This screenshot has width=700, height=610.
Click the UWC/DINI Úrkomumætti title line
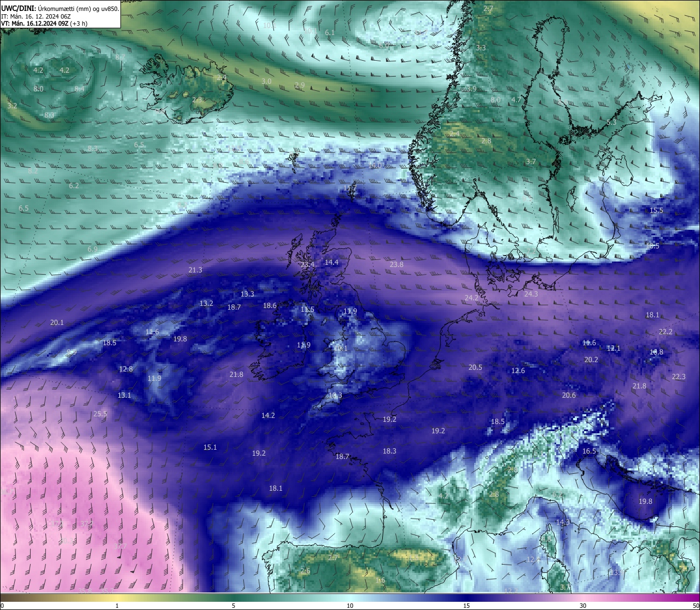pos(60,8)
